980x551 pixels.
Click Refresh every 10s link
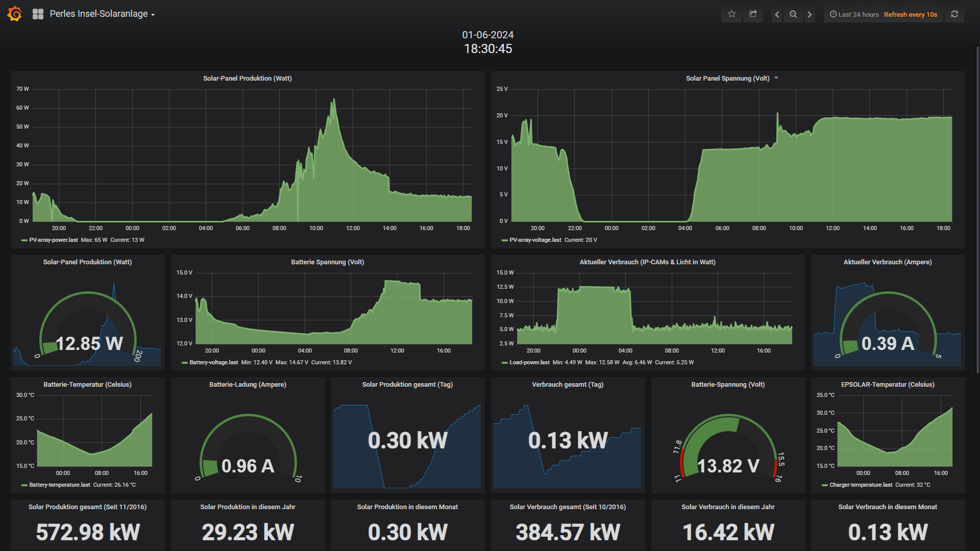910,14
